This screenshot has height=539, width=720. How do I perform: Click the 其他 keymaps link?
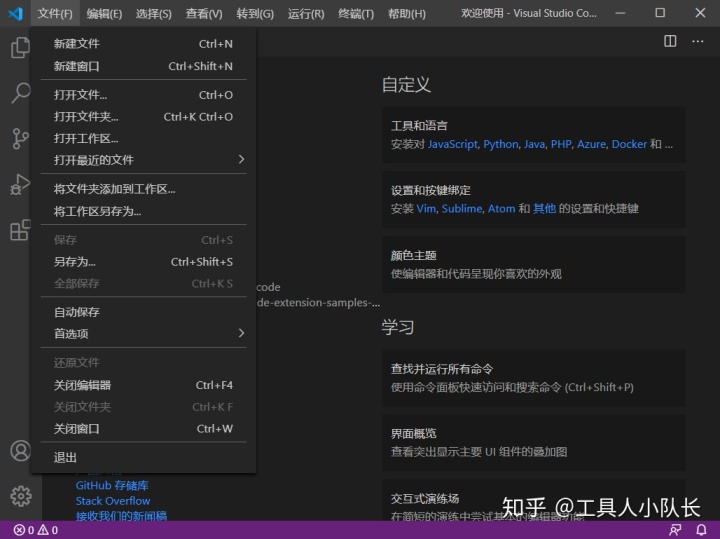(x=544, y=209)
